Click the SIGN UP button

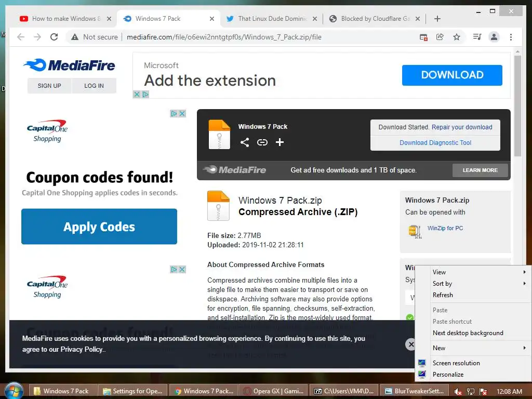coord(49,86)
